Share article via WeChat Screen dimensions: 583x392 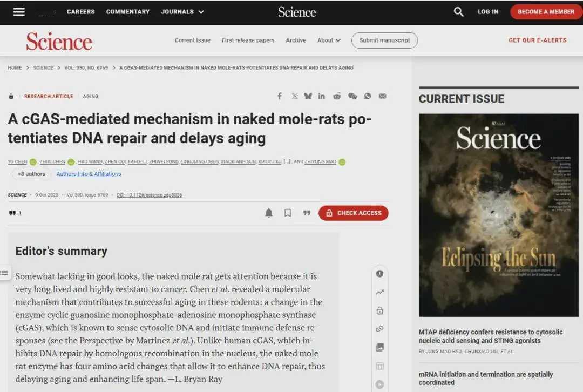pos(352,96)
